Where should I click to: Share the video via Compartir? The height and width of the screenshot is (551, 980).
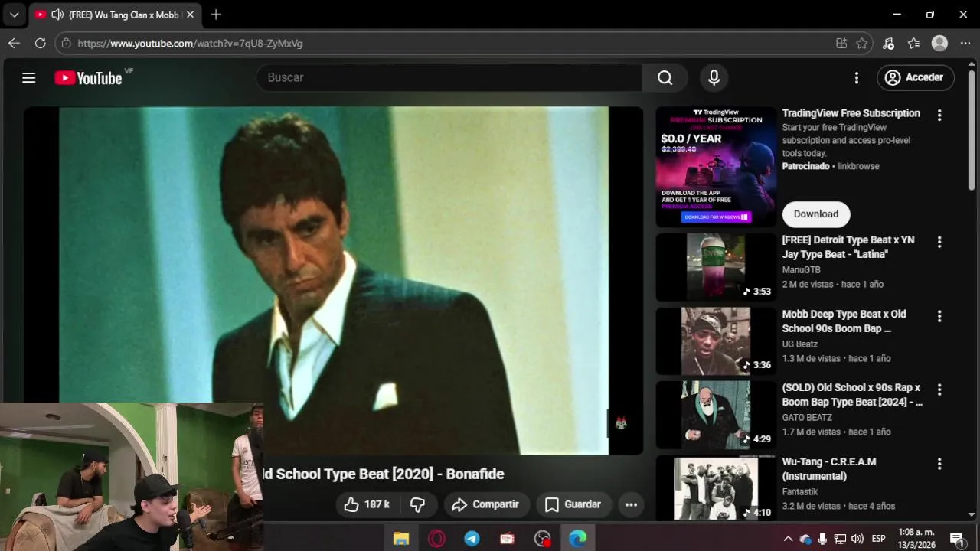pos(486,504)
